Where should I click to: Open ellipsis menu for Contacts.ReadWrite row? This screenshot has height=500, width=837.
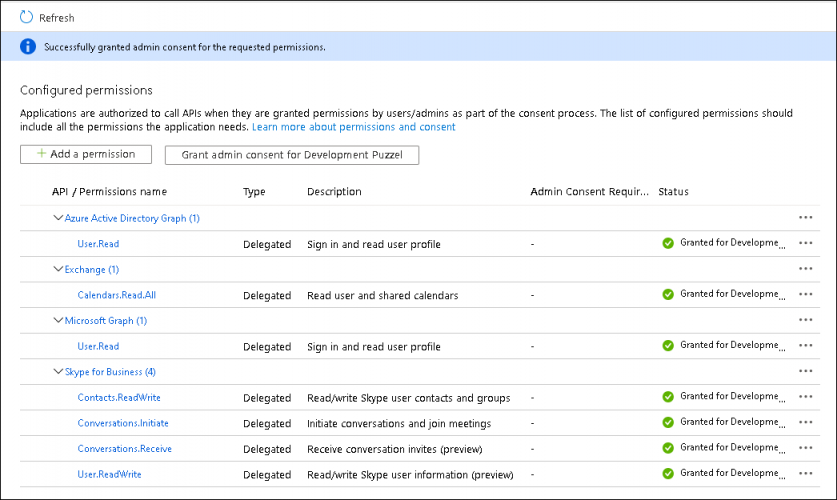click(x=805, y=398)
